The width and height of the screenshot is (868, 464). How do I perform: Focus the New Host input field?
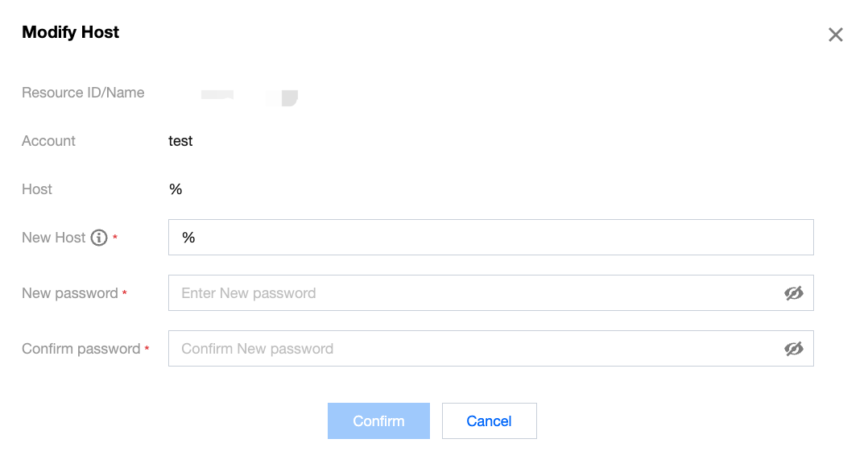(x=490, y=238)
